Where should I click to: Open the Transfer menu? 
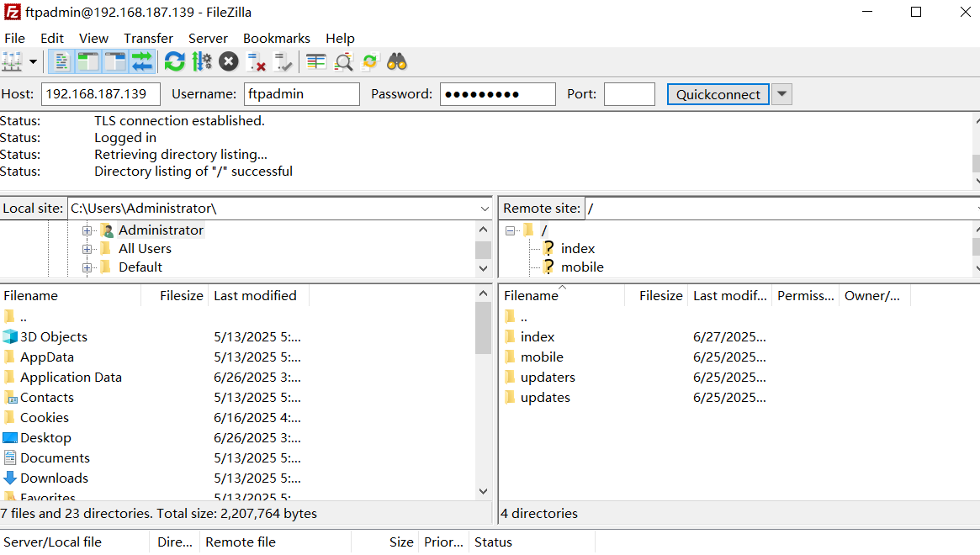click(148, 38)
